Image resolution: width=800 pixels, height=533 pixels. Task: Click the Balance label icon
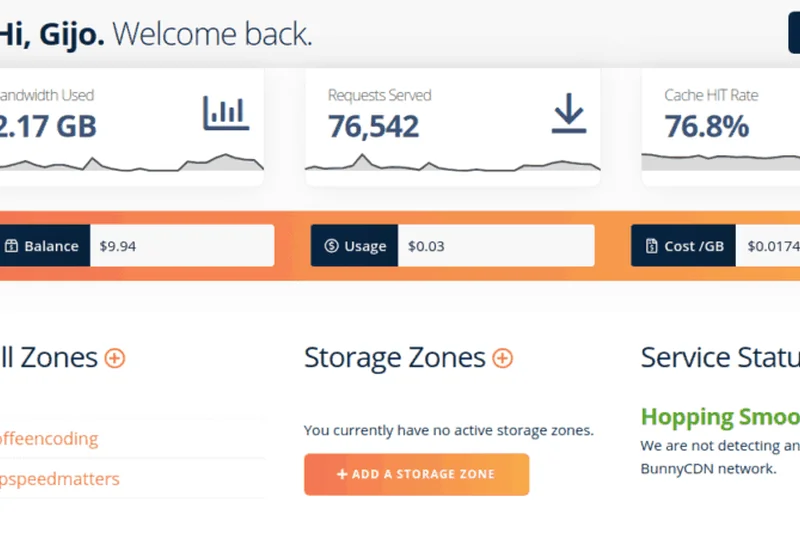pos(11,246)
